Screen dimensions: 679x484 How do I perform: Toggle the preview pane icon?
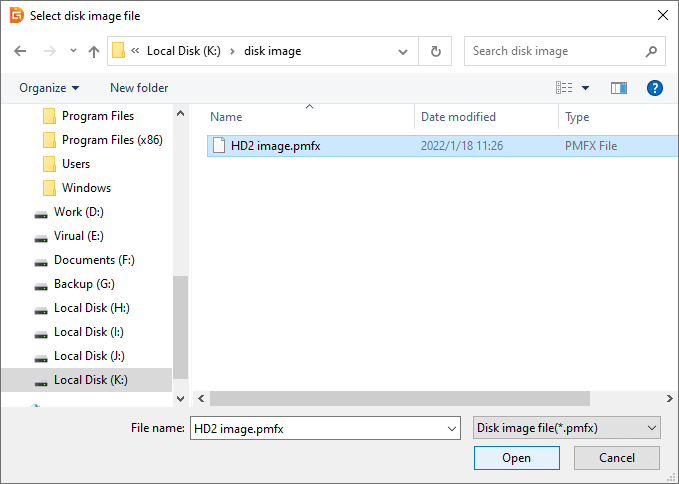pyautogui.click(x=619, y=88)
